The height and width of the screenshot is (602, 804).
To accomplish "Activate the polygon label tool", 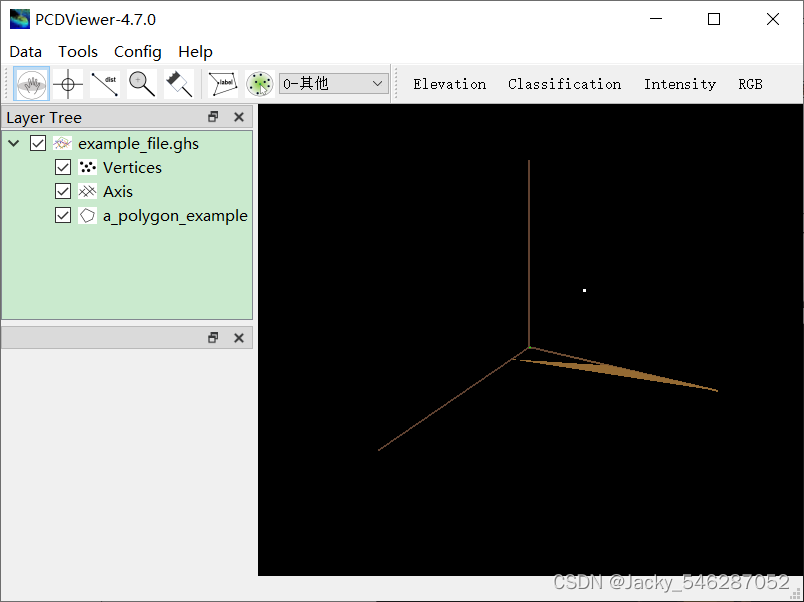I will click(223, 84).
